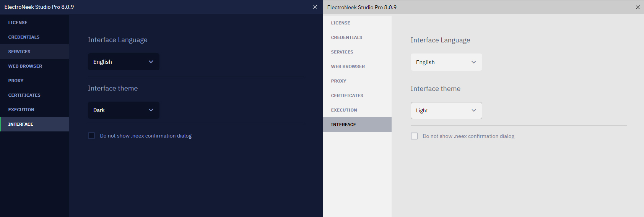Expand English language dropdown in dark window
Image resolution: width=644 pixels, height=217 pixels.
(x=124, y=62)
